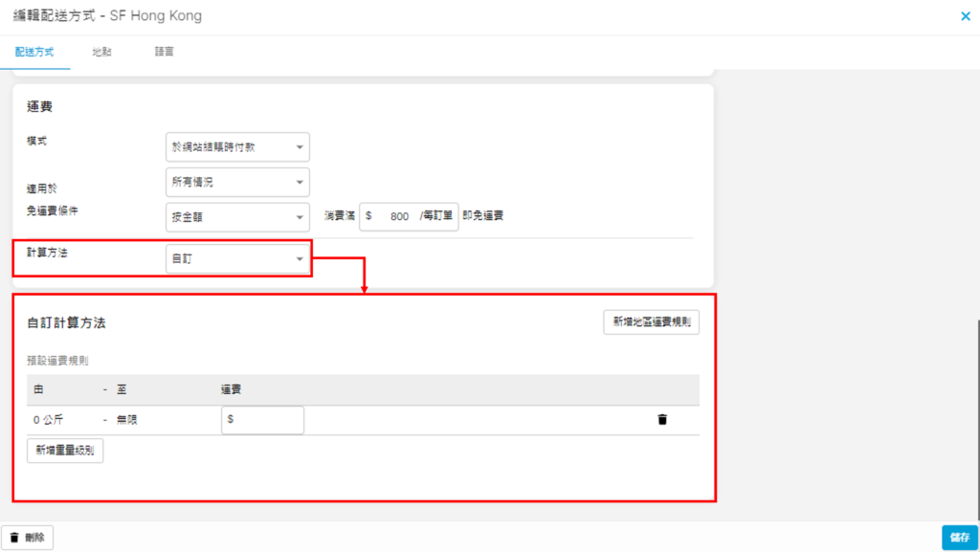Expand the 計算方法 dropdown showing 自訂

point(237,259)
